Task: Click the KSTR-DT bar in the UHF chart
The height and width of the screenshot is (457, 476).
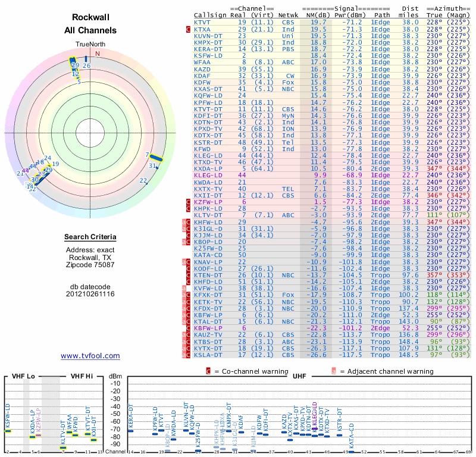Action: 339,435
